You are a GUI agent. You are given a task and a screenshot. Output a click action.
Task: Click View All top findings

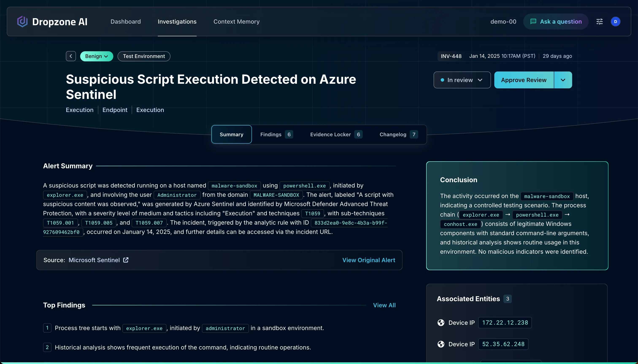click(x=384, y=305)
